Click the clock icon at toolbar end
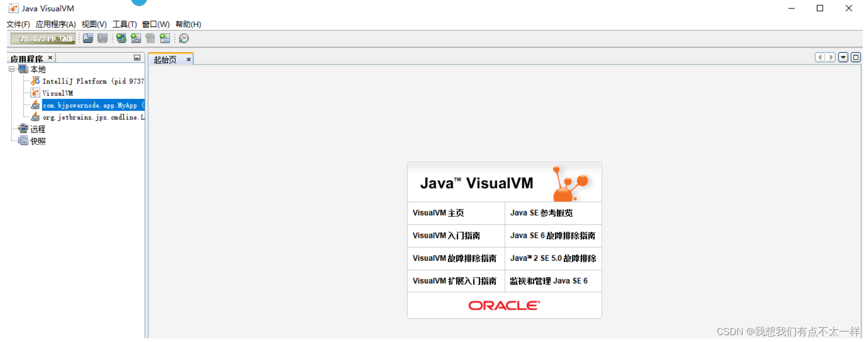This screenshot has width=868, height=342. click(x=184, y=39)
